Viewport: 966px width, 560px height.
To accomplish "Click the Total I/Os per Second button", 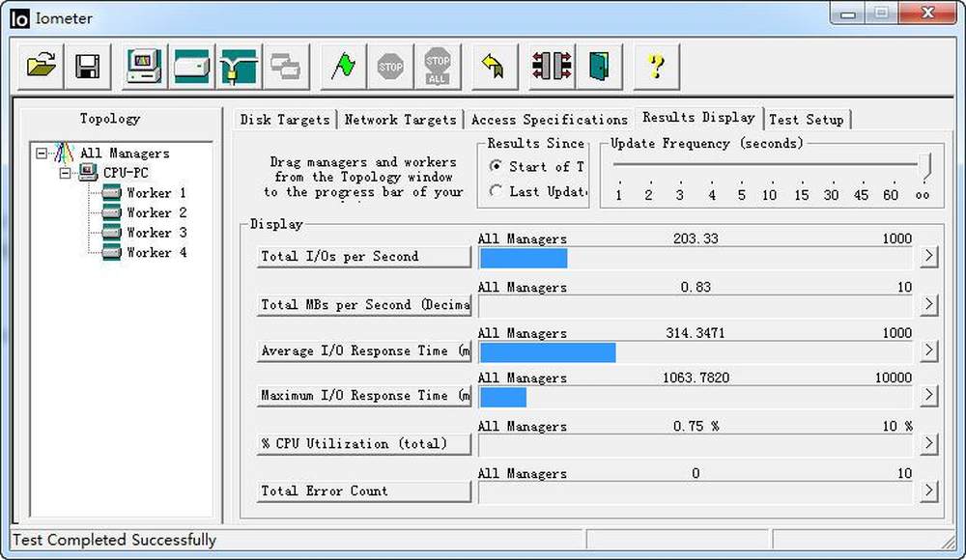I will (363, 256).
